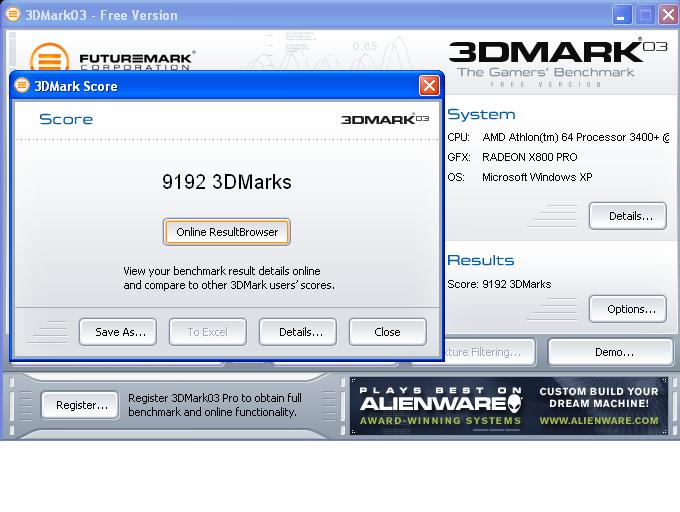Minimize the 3DMark03 main window
Viewport: 680px width, 512px height.
click(x=622, y=15)
